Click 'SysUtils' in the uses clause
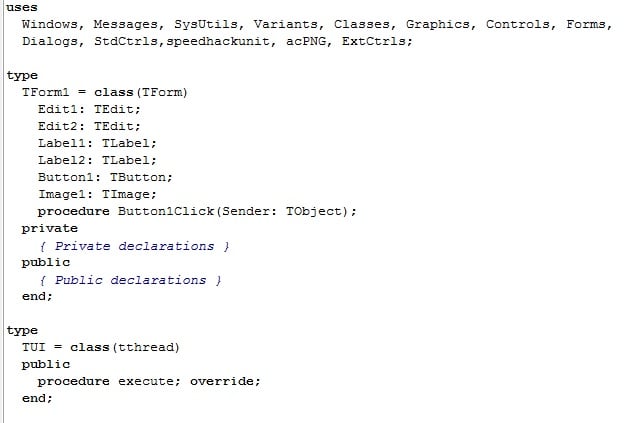Image resolution: width=625 pixels, height=423 pixels. [x=206, y=24]
